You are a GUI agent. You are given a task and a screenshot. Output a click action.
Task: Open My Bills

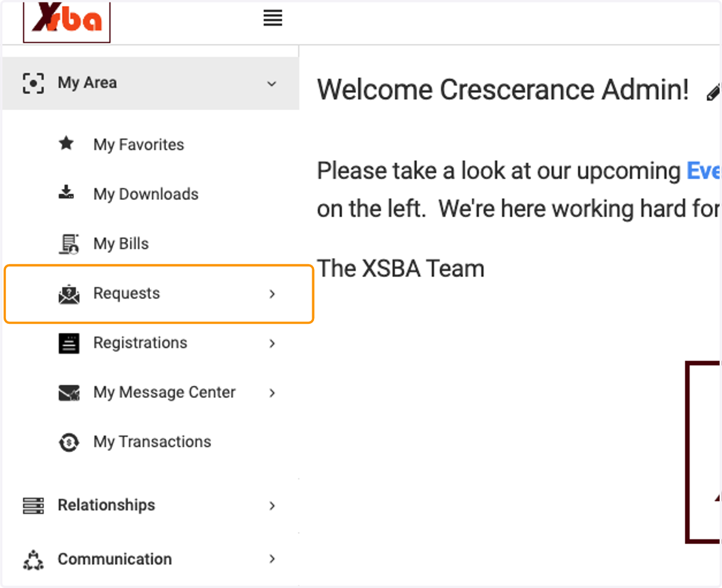[121, 244]
